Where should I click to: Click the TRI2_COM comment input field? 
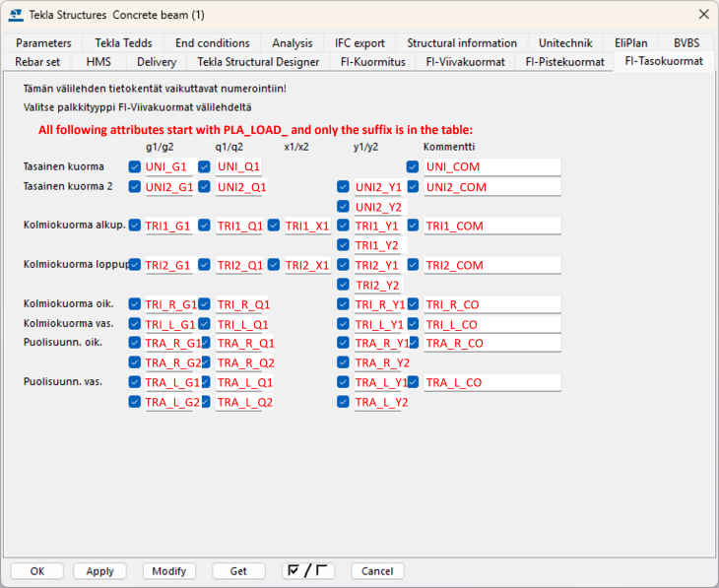tap(491, 266)
